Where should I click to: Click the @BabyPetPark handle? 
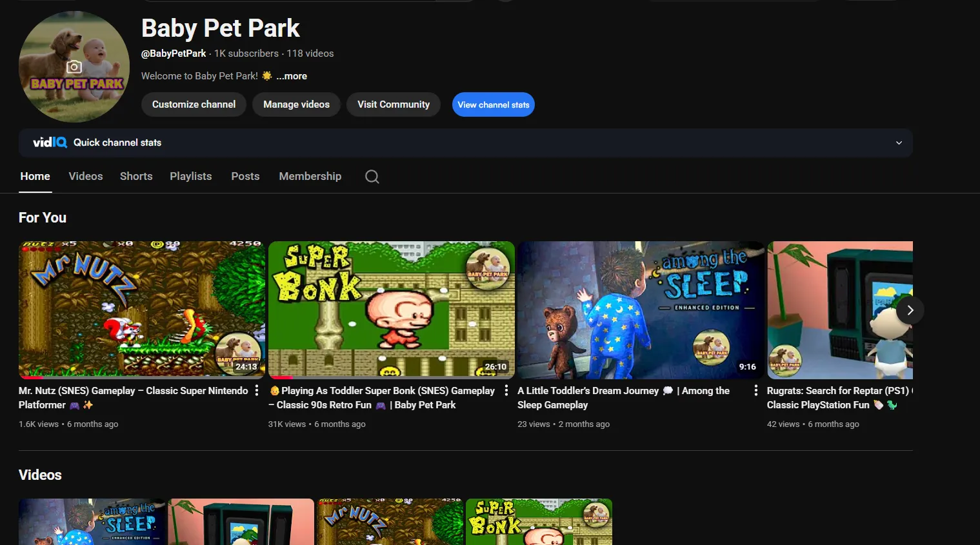(x=174, y=54)
